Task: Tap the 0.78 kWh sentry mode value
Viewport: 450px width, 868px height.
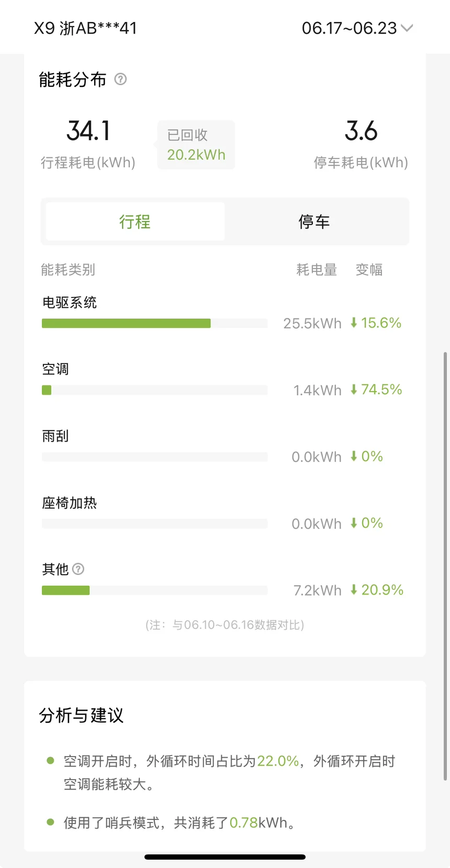Action: (x=243, y=823)
